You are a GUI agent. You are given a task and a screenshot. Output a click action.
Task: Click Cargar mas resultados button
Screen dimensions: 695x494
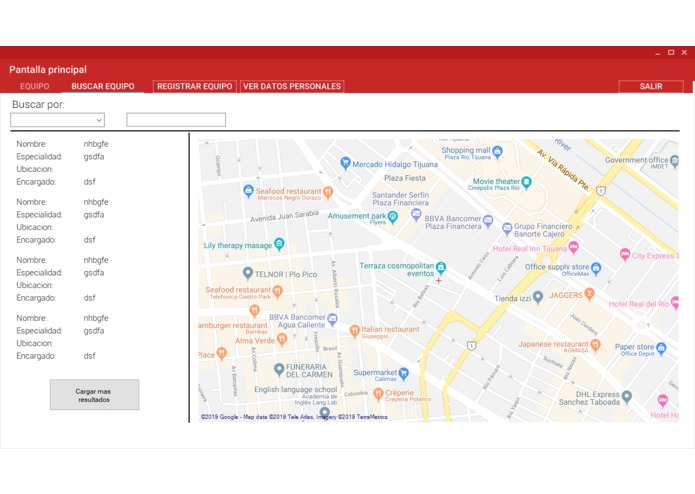[94, 395]
